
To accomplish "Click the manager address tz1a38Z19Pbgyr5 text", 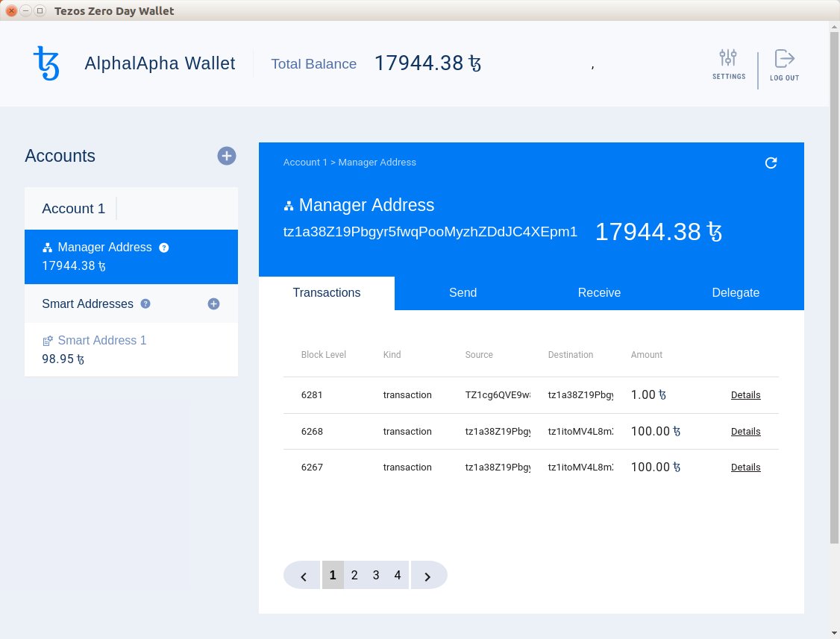I will pyautogui.click(x=430, y=232).
